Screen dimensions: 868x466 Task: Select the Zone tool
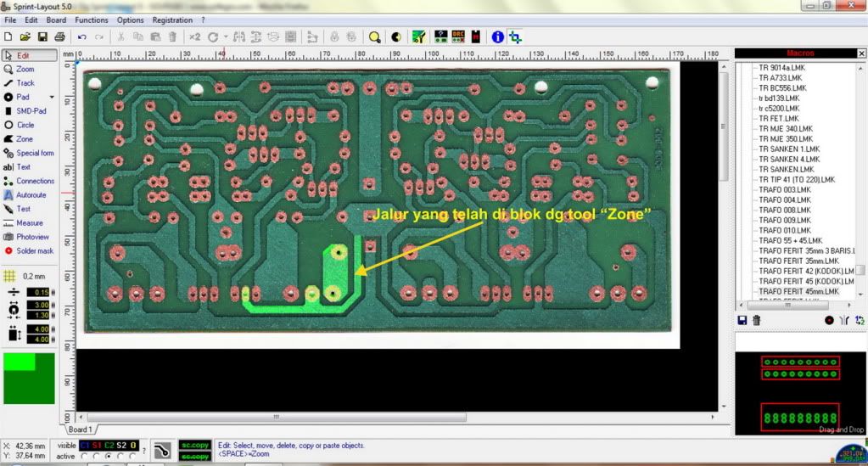pos(19,139)
